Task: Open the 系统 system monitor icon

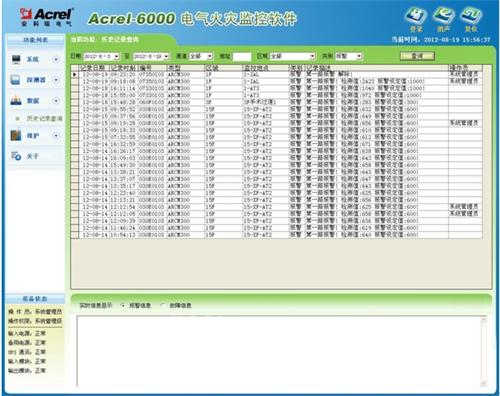Action: point(16,59)
